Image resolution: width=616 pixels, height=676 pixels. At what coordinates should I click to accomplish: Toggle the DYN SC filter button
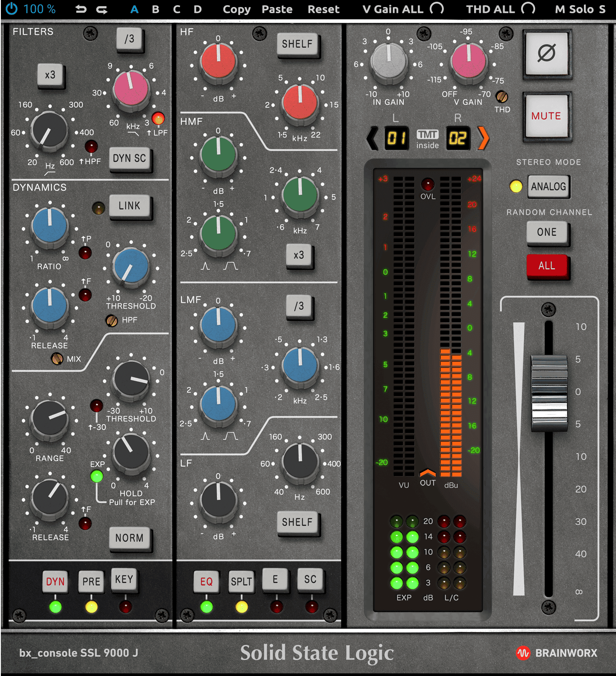click(130, 158)
